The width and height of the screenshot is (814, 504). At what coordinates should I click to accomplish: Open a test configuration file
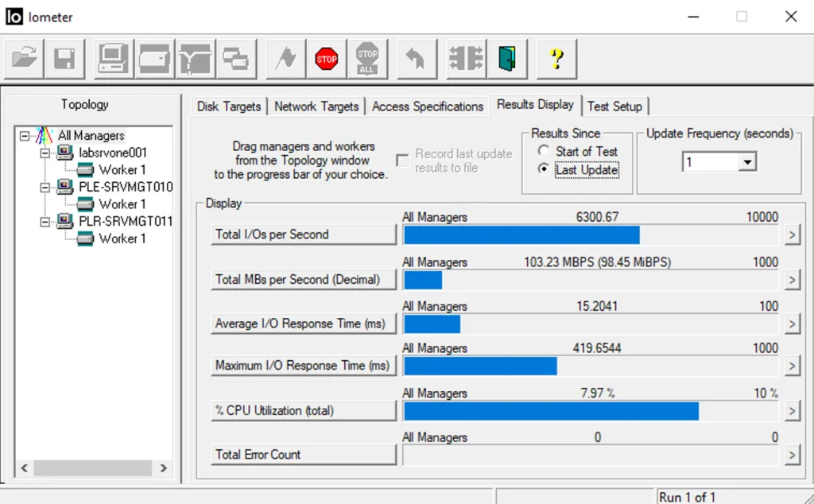24,59
